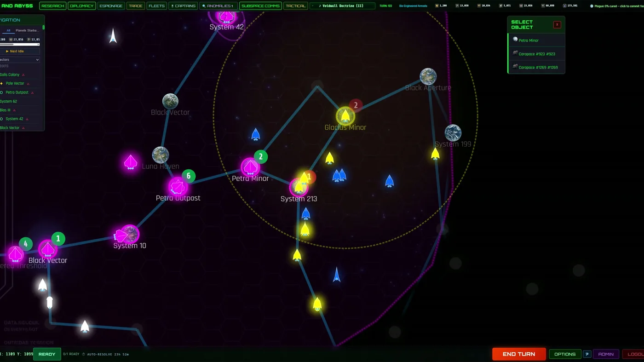Viewport: 644px width, 362px height.
Task: Open the Options menu
Action: (565, 354)
